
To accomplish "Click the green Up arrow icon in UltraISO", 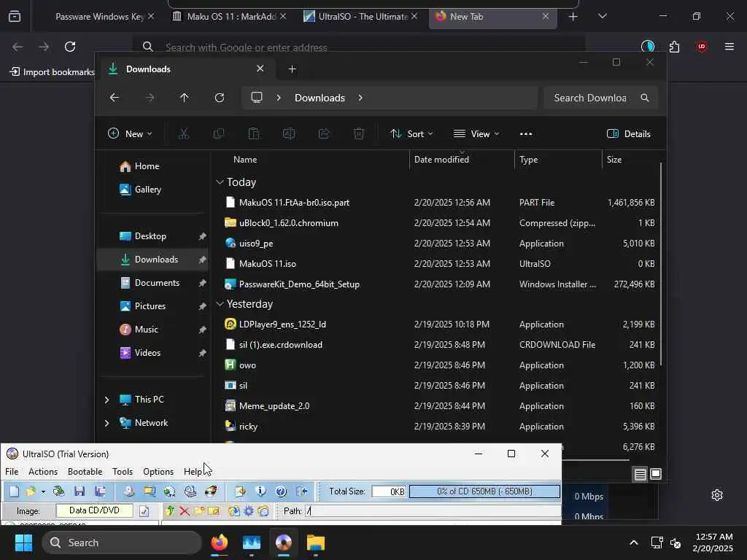I will point(169,511).
